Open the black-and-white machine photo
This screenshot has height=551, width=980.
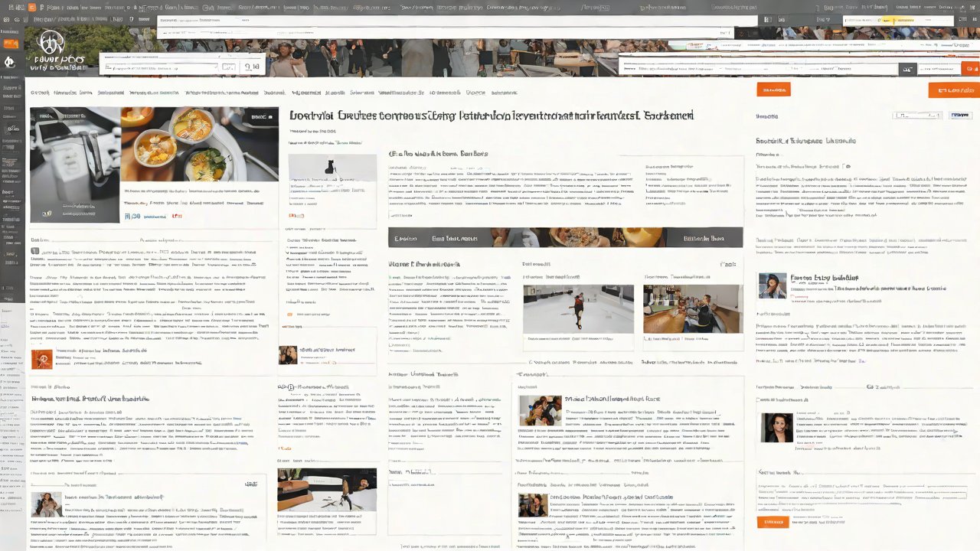[x=75, y=165]
